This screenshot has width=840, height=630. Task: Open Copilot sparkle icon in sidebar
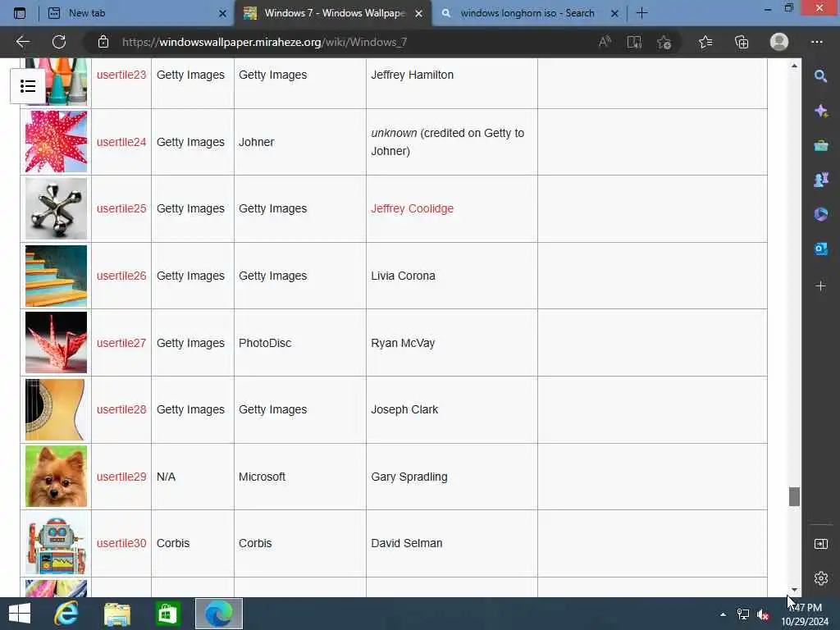820,111
